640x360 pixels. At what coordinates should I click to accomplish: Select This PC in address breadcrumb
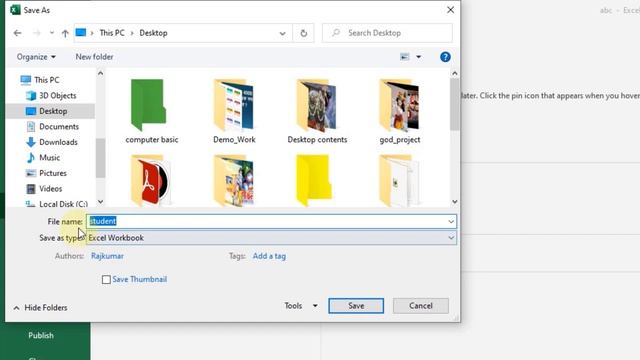(x=112, y=33)
